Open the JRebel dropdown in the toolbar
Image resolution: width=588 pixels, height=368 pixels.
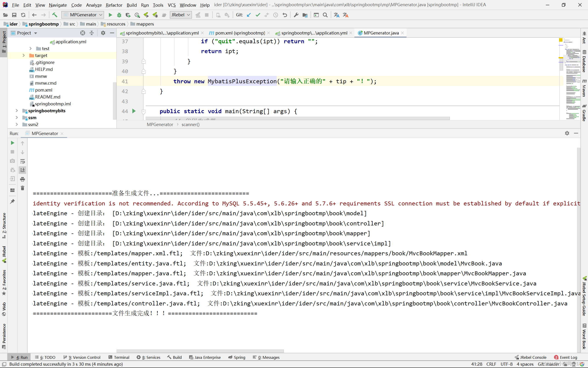point(181,15)
